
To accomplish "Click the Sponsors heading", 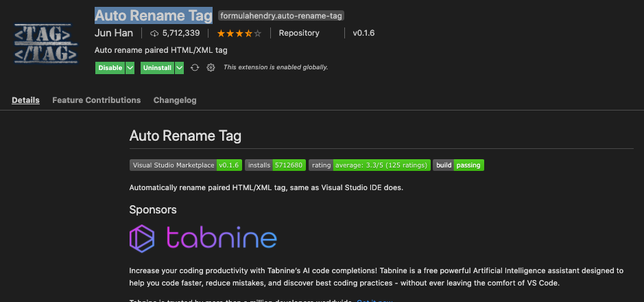I will [153, 210].
